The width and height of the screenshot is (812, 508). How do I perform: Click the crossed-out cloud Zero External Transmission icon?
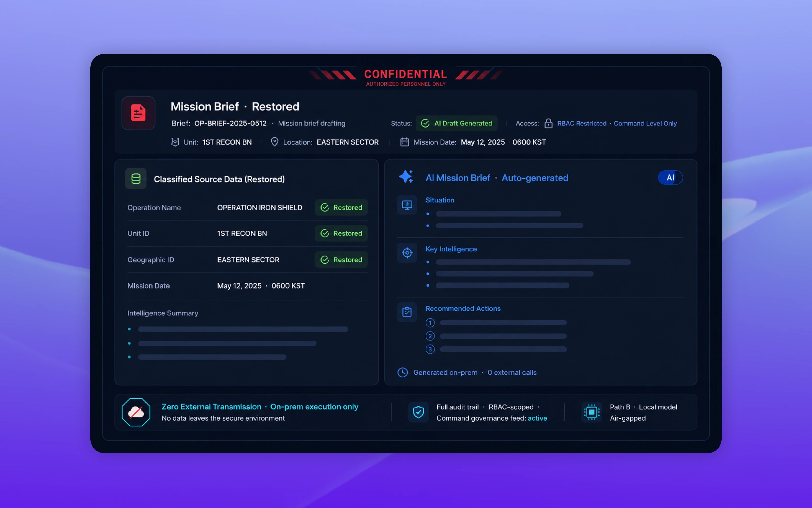[136, 412]
